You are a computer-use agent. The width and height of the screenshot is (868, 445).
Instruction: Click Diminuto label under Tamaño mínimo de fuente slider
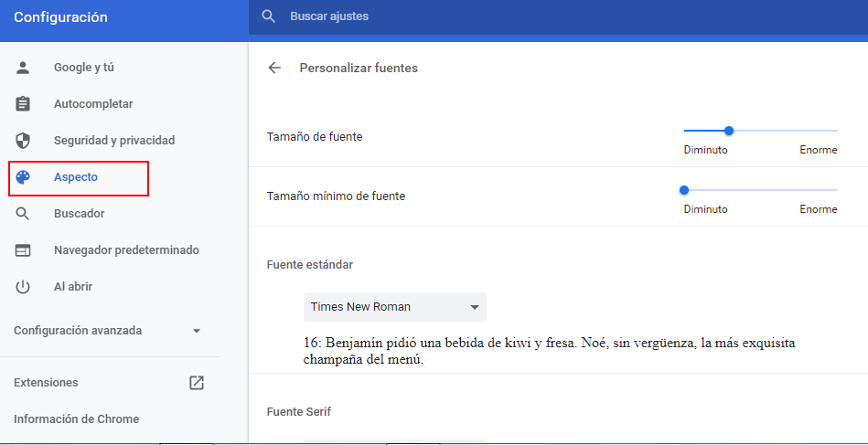[x=706, y=209]
